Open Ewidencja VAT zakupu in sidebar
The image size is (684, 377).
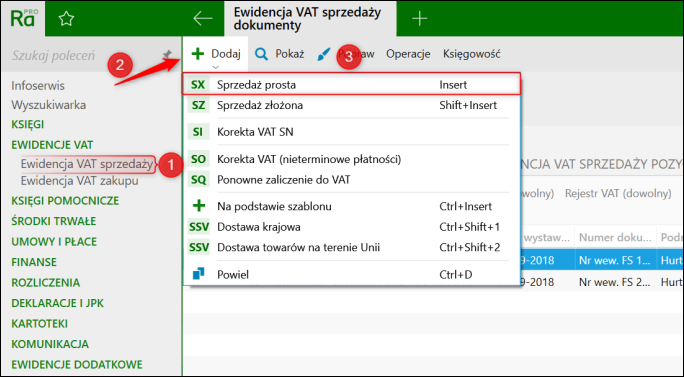coord(79,181)
